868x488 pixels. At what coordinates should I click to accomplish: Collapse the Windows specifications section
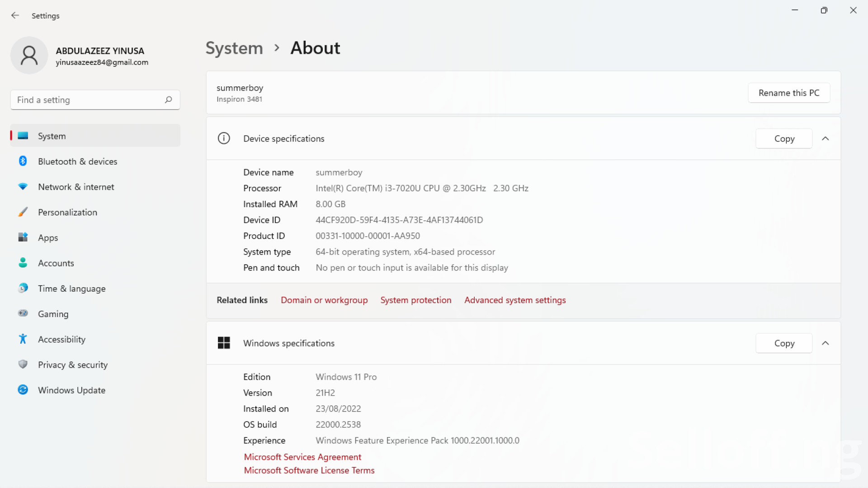(825, 343)
